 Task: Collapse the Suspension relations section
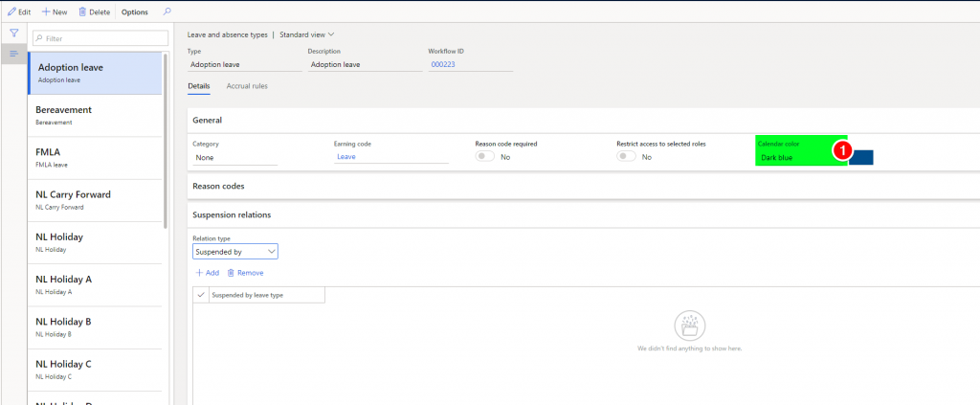(583, 215)
